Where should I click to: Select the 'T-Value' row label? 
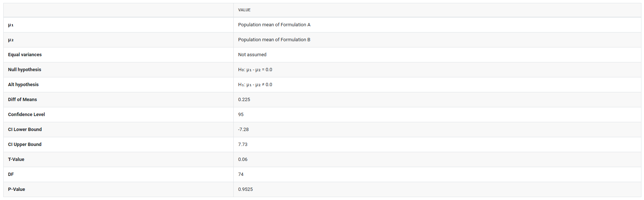point(16,159)
